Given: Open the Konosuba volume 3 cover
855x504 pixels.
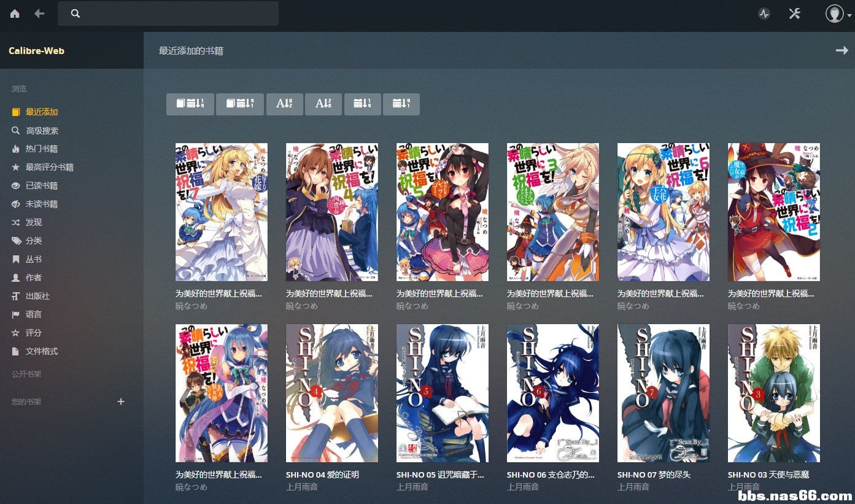Looking at the screenshot, I should tap(553, 212).
